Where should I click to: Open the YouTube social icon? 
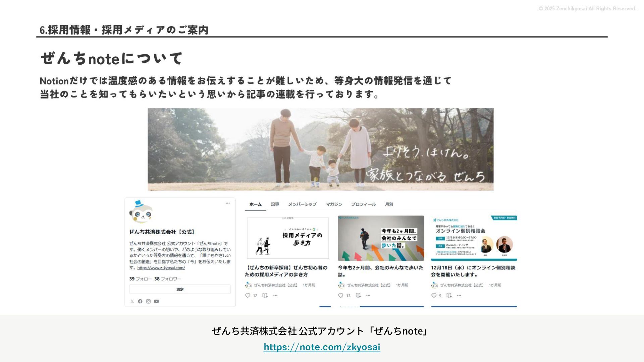(156, 301)
